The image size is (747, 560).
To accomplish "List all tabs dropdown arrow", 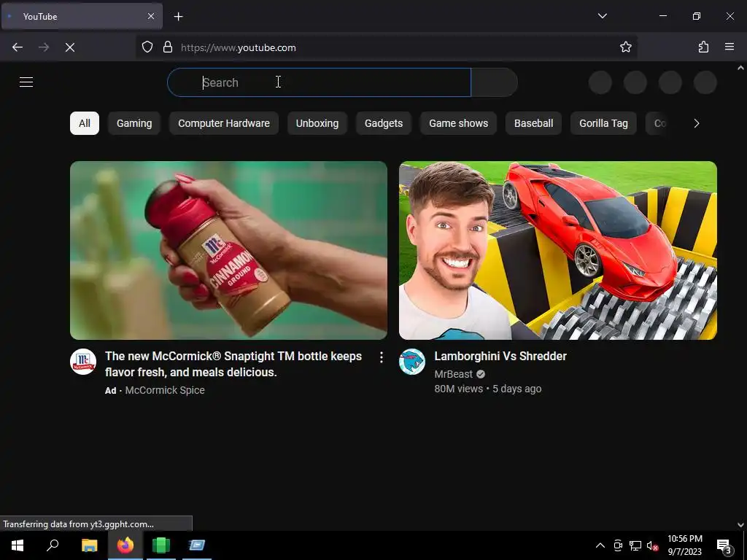I will click(602, 16).
